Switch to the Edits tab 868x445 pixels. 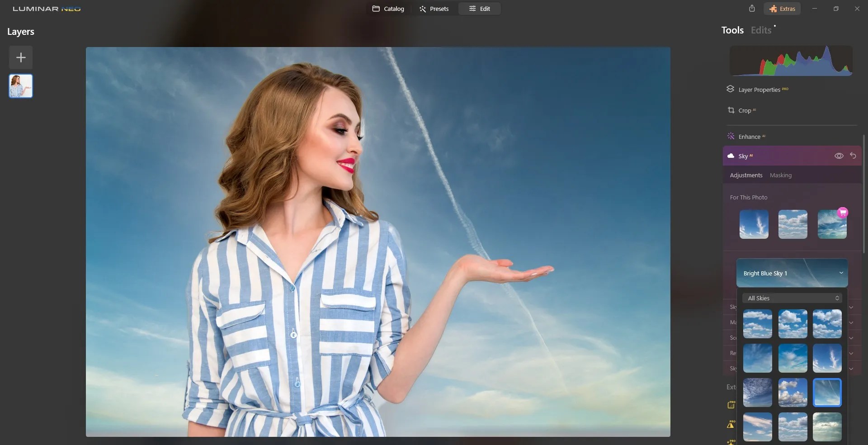761,30
